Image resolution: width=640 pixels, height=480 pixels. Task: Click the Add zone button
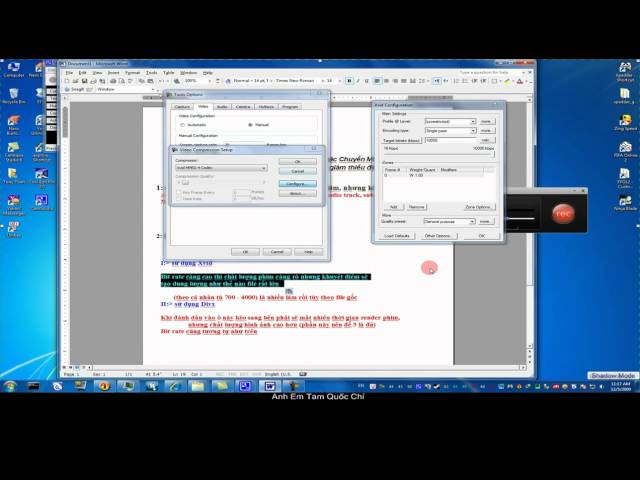(x=393, y=207)
